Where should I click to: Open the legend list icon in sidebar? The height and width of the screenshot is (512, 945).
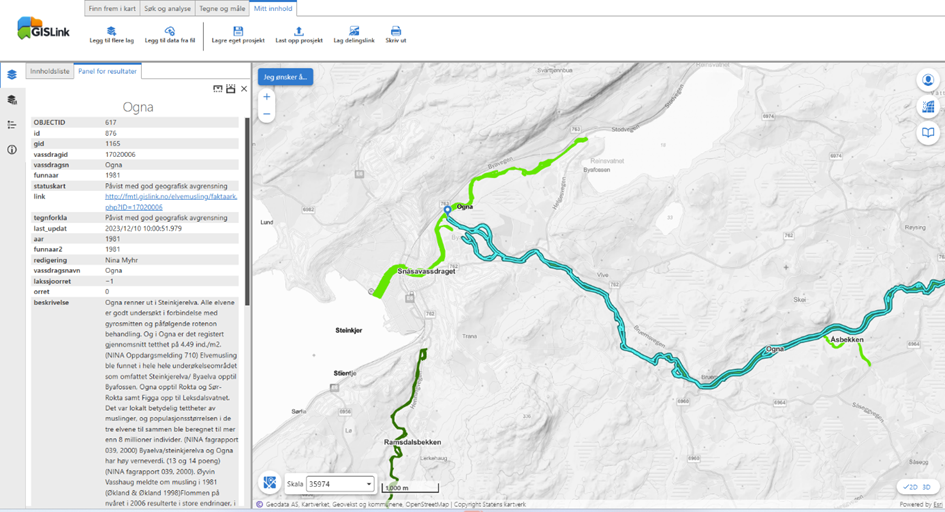pyautogui.click(x=12, y=125)
